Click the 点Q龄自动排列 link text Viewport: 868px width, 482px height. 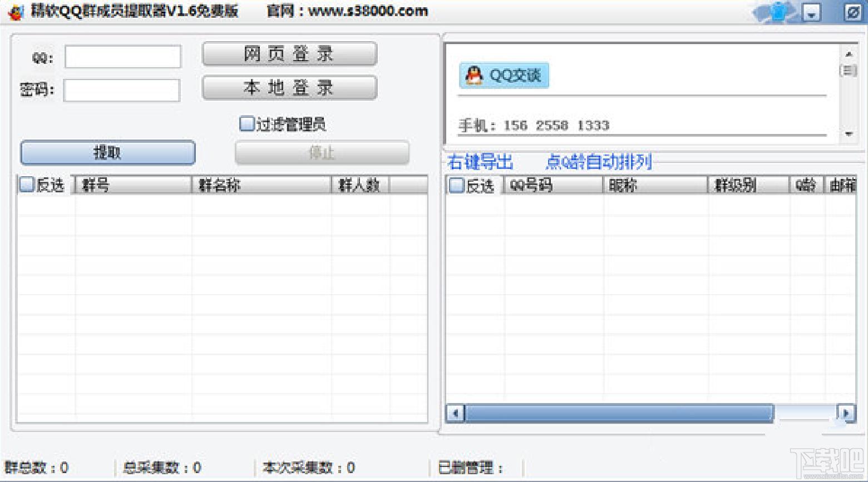point(598,162)
